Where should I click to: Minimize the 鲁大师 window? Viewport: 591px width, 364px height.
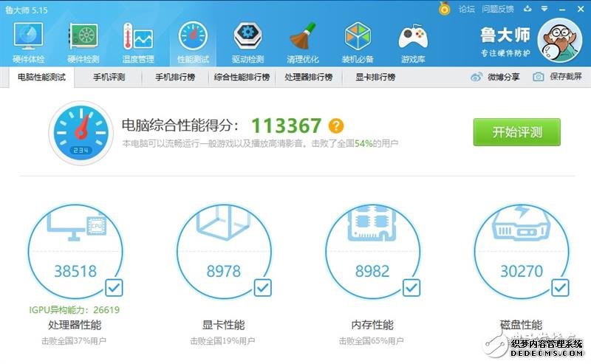562,9
